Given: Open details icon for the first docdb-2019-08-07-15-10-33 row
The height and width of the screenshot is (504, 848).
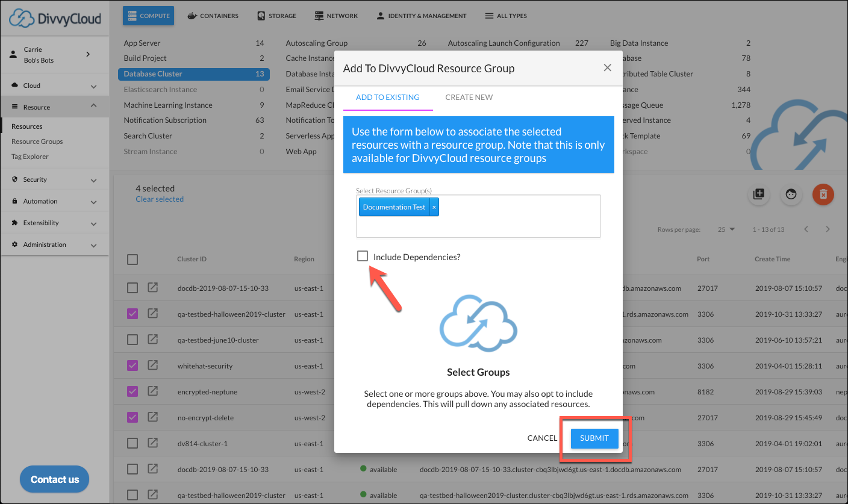Looking at the screenshot, I should point(153,288).
